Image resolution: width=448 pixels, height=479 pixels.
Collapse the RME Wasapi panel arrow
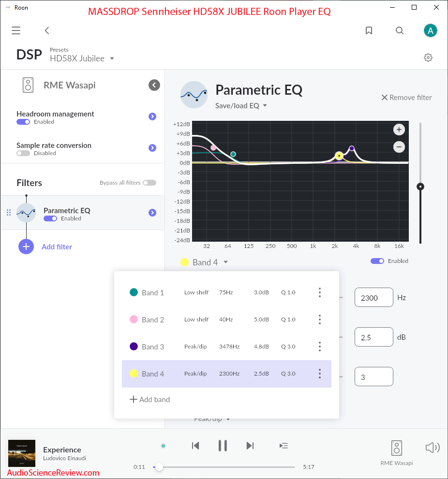point(154,85)
